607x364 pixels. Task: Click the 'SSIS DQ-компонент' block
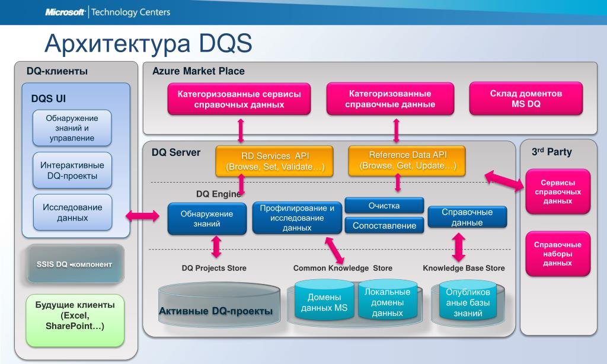[x=75, y=264]
